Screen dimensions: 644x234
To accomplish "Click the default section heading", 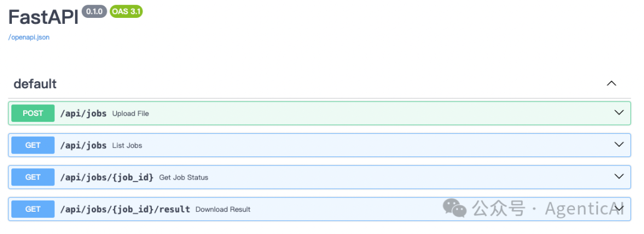I will [35, 84].
